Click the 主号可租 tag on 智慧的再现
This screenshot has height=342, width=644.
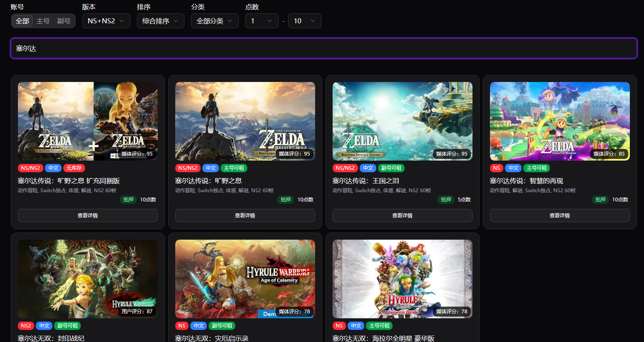(537, 168)
